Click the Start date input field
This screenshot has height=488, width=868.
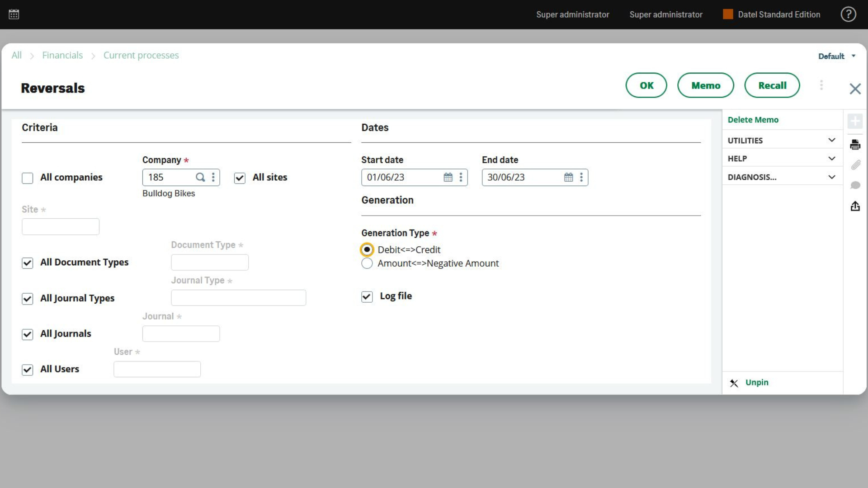coord(402,177)
